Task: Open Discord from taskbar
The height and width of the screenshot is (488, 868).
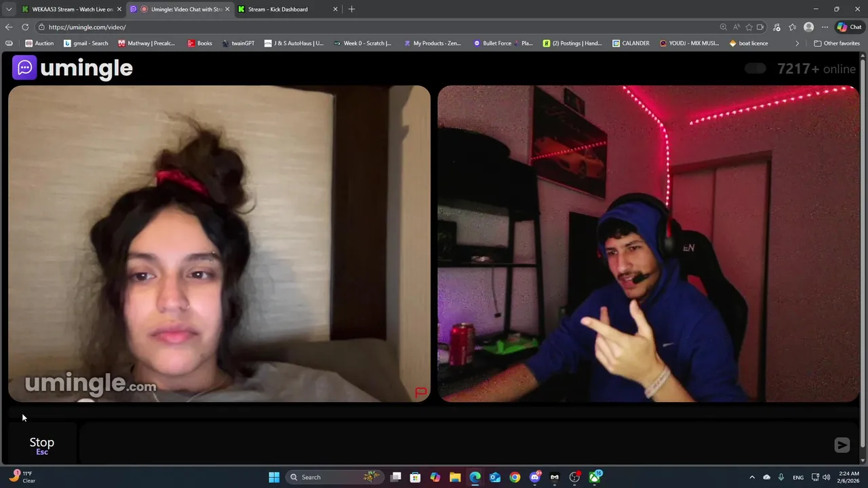Action: pyautogui.click(x=535, y=477)
